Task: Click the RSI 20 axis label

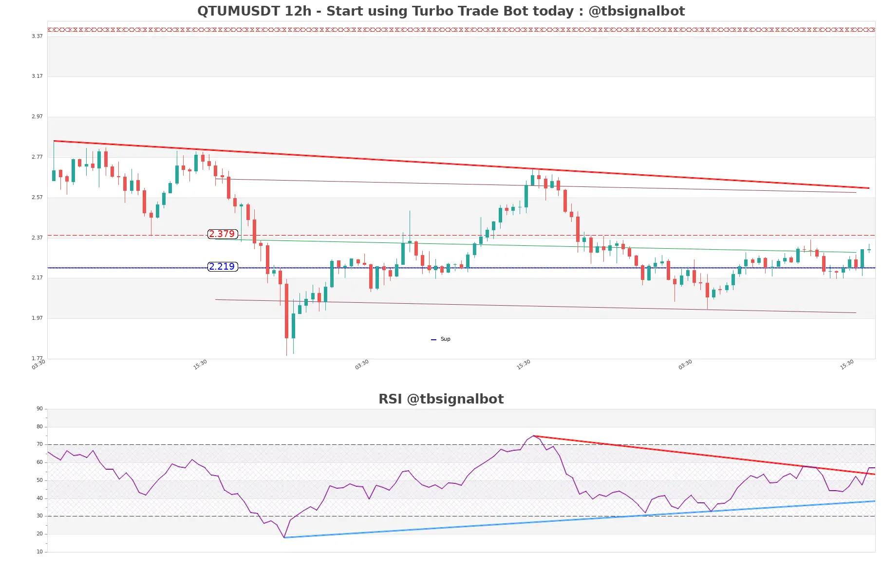Action: click(x=39, y=534)
